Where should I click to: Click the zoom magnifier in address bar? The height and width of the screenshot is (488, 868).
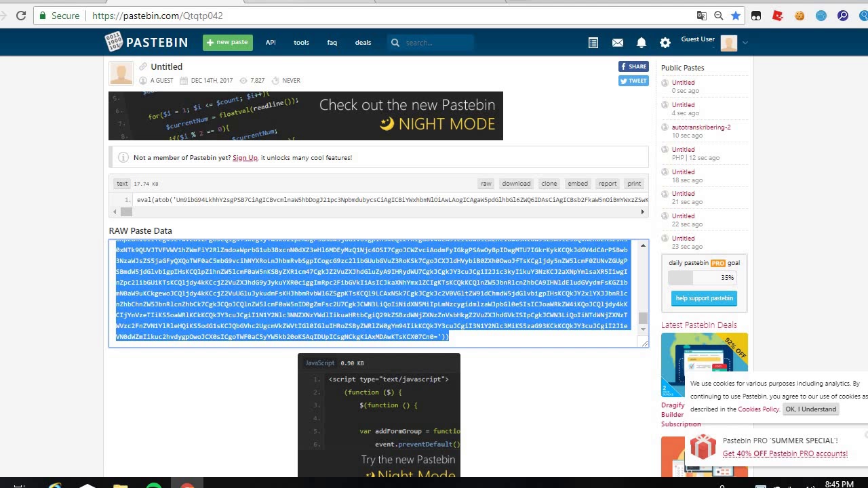[x=719, y=16]
